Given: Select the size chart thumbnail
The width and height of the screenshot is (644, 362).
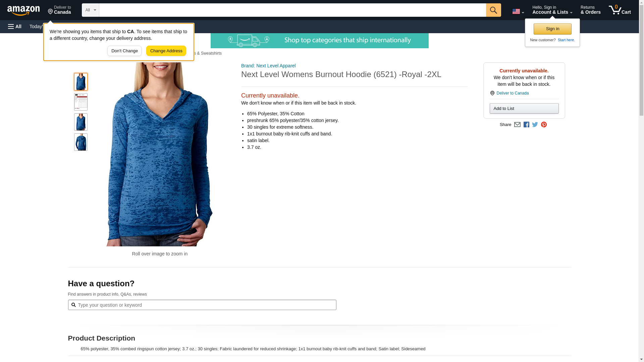Looking at the screenshot, I should [x=81, y=102].
